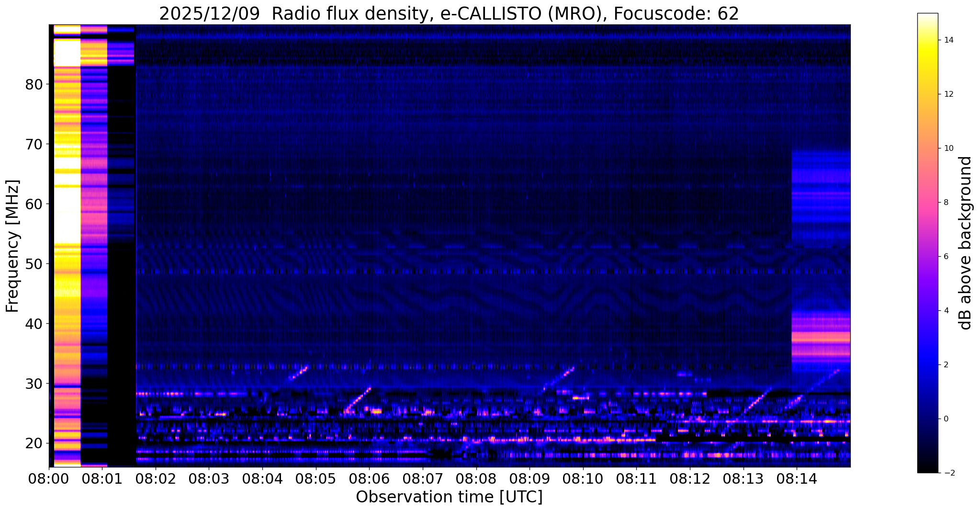Click the 80 MHz frequency tick label
Viewport: 980px width, 511px height.
pos(34,85)
